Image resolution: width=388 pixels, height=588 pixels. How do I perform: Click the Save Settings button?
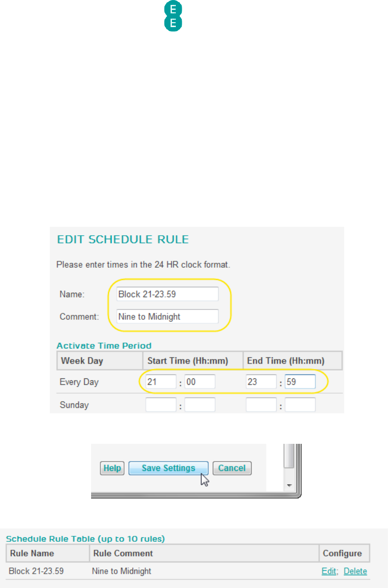tap(168, 468)
